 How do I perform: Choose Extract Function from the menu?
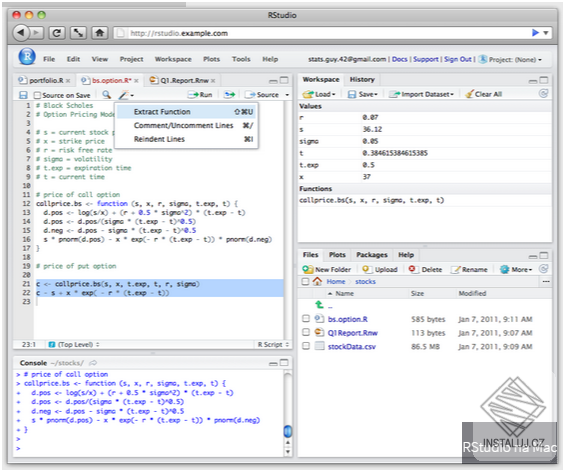tap(186, 112)
